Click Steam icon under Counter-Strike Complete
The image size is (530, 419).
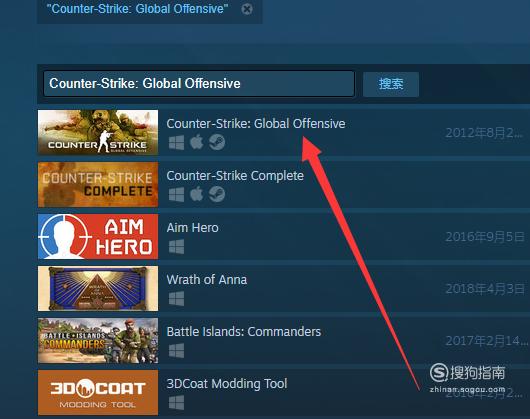[x=217, y=194]
